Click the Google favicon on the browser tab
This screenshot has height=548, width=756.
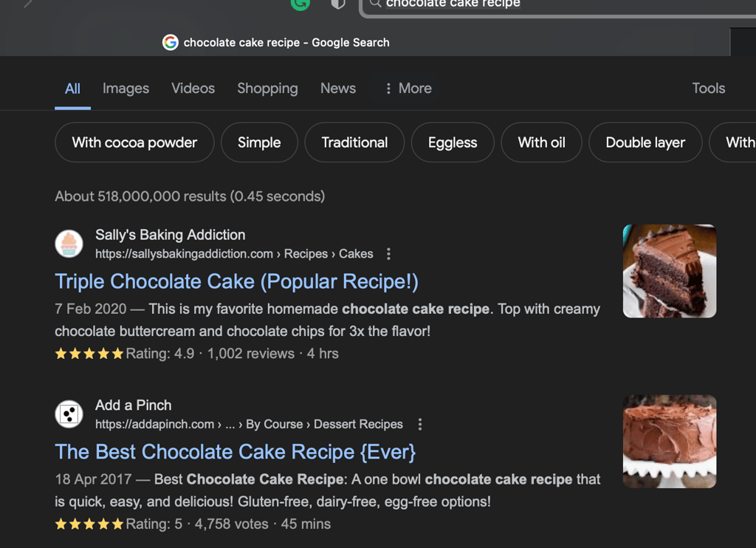pyautogui.click(x=171, y=43)
